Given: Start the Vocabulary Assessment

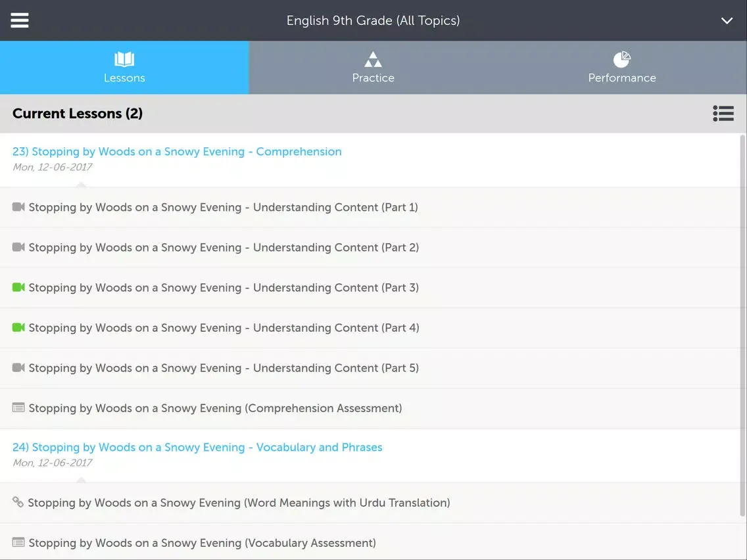Looking at the screenshot, I should 202,543.
